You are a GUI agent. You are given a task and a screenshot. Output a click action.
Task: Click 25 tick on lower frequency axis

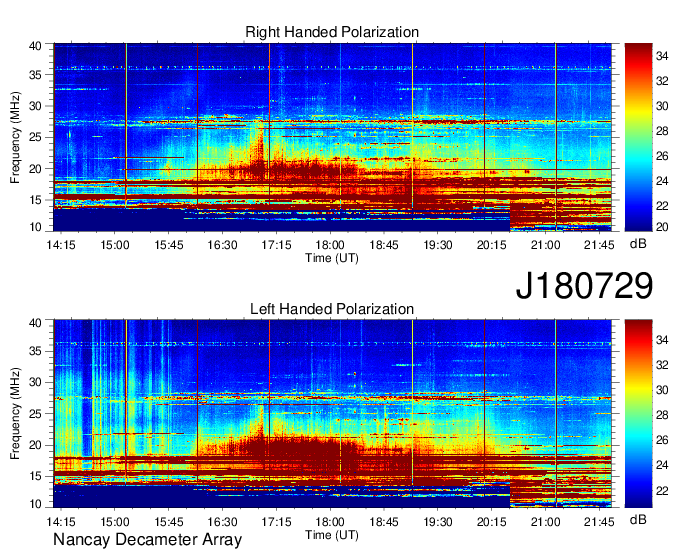click(x=35, y=414)
